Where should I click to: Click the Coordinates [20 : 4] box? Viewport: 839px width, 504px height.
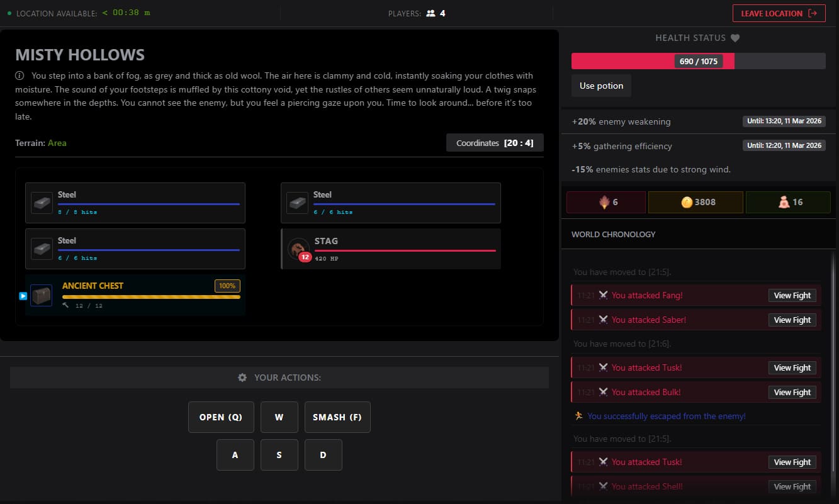(x=495, y=143)
